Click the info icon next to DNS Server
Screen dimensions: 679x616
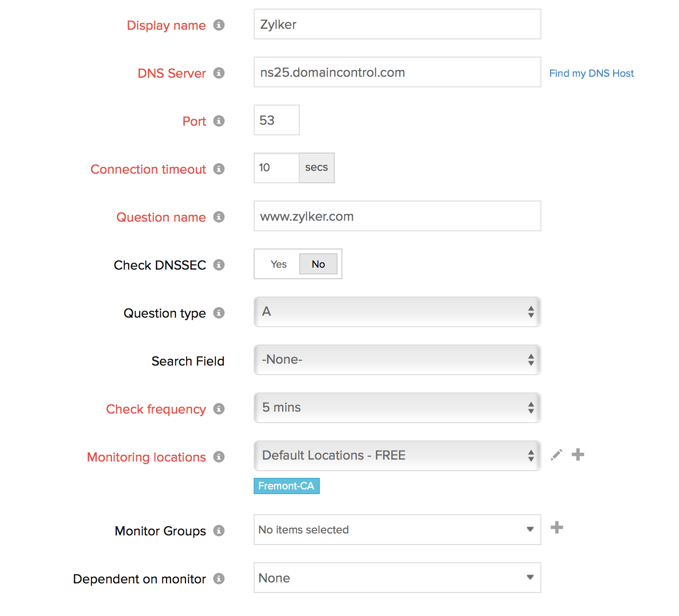click(x=219, y=73)
